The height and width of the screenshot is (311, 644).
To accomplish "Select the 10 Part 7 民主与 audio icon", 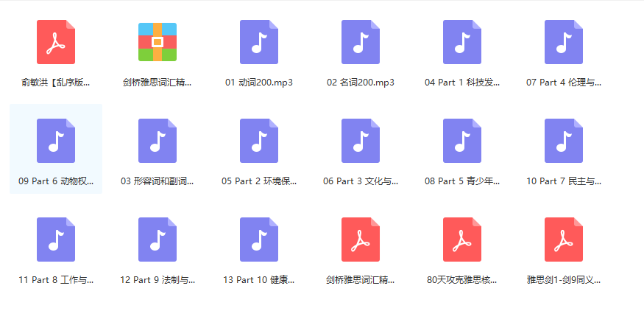I will coord(564,141).
